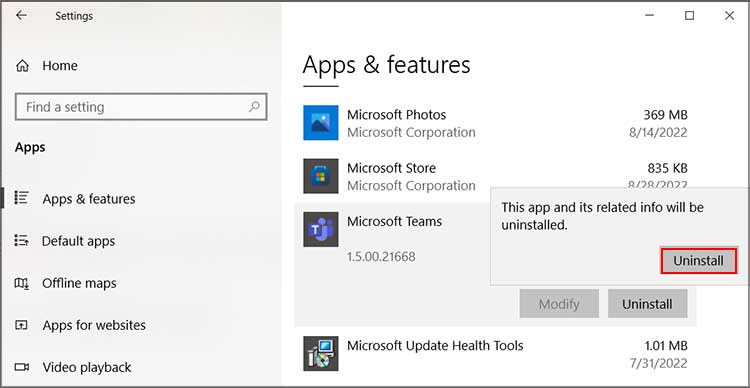Open Video playback settings page
The image size is (750, 388).
(87, 367)
